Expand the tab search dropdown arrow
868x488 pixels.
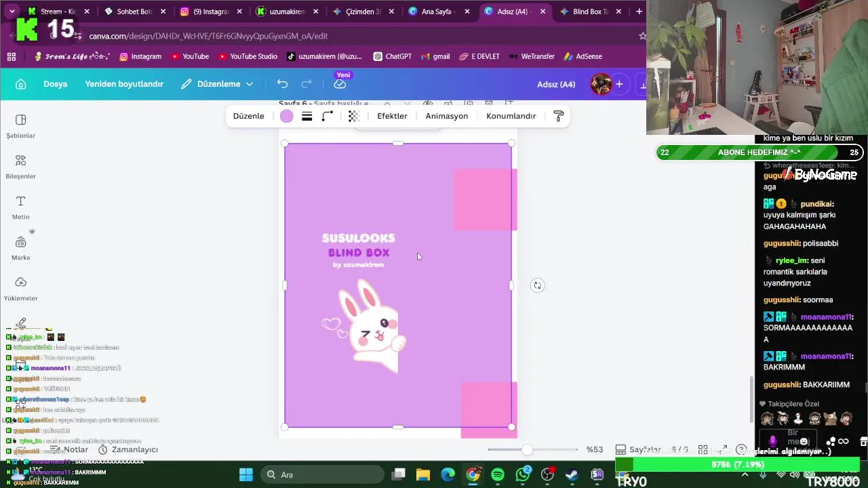pos(12,12)
